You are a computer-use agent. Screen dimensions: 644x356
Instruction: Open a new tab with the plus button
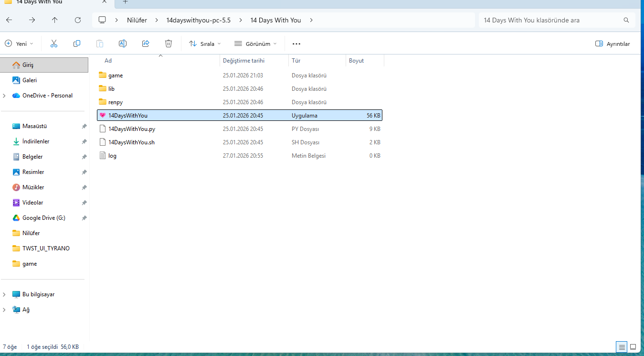click(126, 2)
